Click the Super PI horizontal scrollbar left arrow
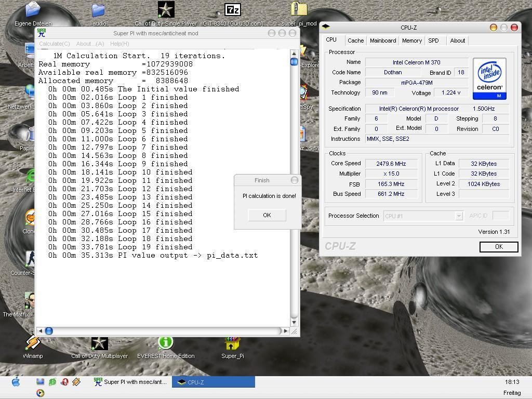Image resolution: width=532 pixels, height=399 pixels. pyautogui.click(x=41, y=331)
